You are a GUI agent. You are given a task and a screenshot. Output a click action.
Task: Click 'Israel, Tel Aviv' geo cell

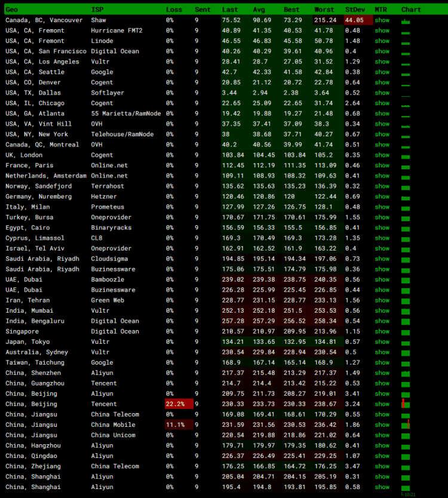35,249
